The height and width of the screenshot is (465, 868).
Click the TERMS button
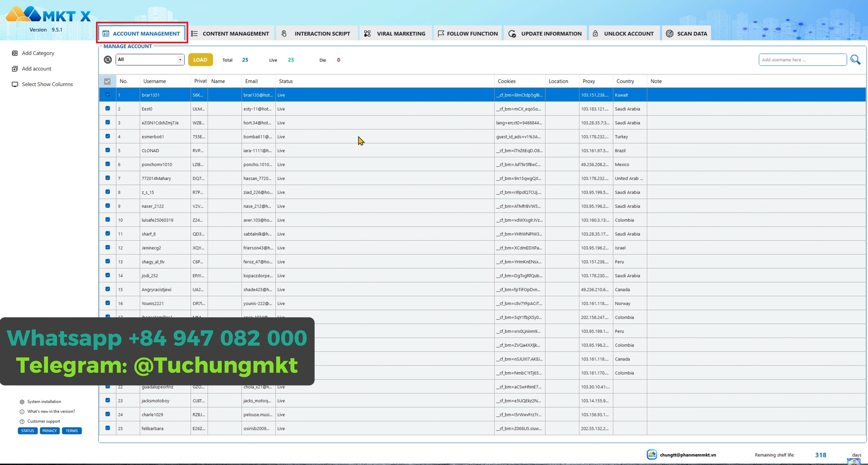[72, 431]
